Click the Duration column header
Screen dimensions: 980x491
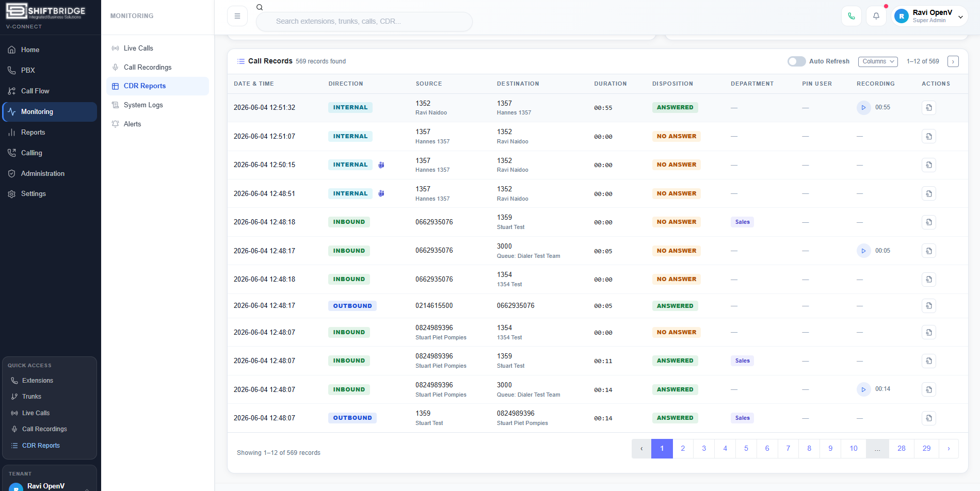tap(611, 84)
